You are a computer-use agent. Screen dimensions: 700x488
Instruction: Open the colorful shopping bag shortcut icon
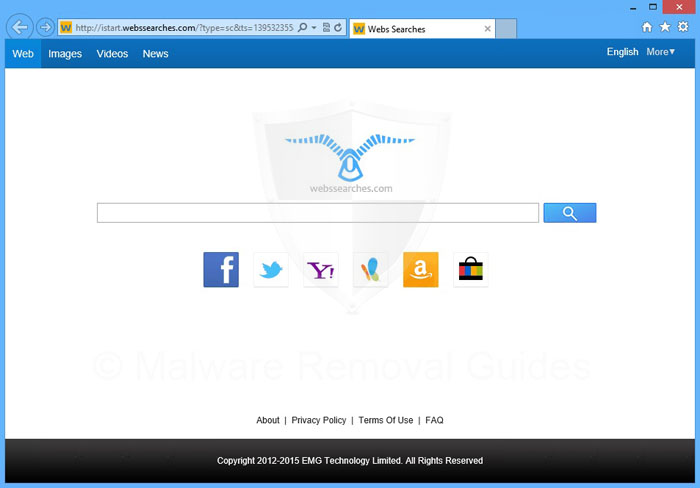471,270
